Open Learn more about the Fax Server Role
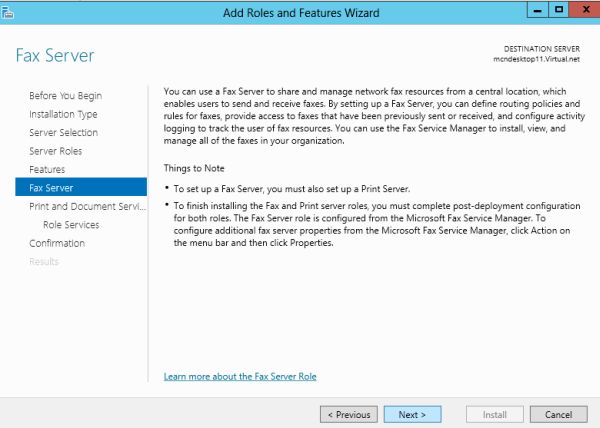Screen dimensions: 600x428 (x=240, y=376)
